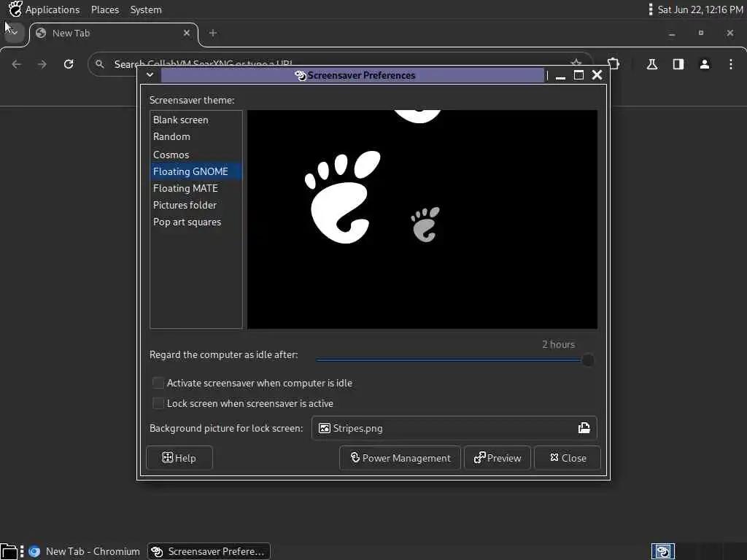Click the Chromium address search bar

(x=340, y=64)
